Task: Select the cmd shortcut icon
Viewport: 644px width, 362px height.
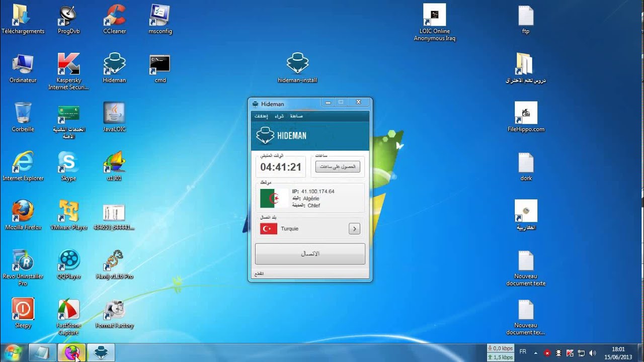Action: pos(160,68)
